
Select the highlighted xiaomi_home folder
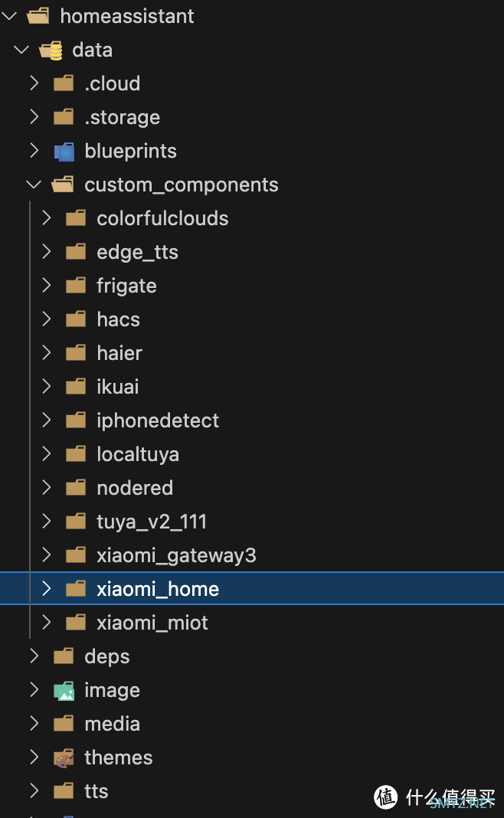pyautogui.click(x=252, y=588)
